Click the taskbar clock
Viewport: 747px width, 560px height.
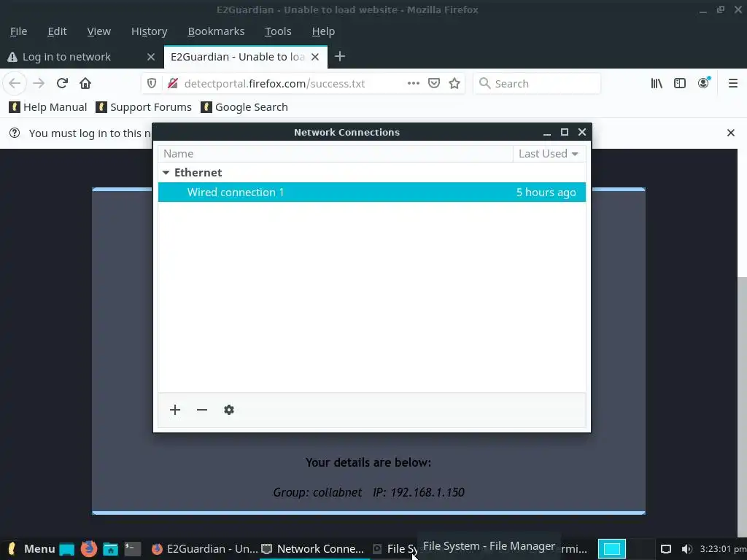723,549
